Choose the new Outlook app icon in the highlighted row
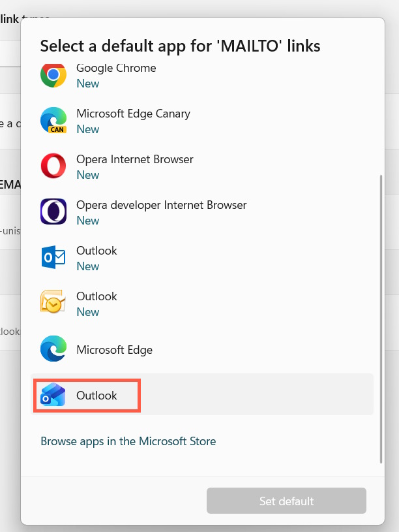Image resolution: width=399 pixels, height=532 pixels. (x=53, y=394)
